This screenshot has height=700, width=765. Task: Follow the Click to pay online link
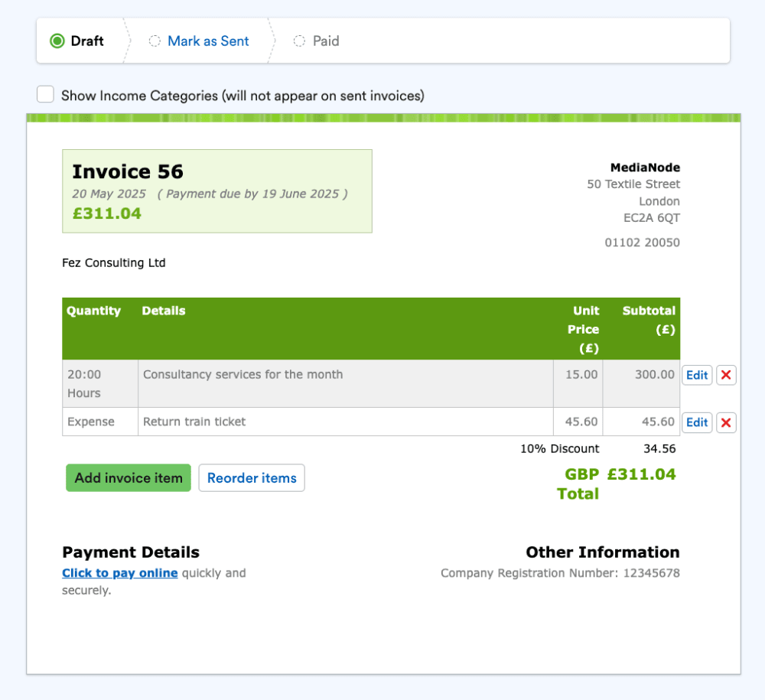click(119, 573)
